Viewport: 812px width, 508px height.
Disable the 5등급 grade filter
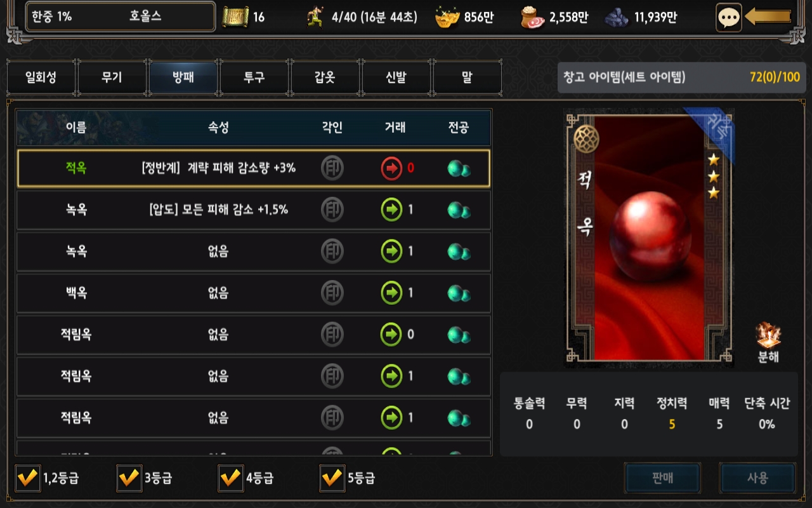[332, 478]
